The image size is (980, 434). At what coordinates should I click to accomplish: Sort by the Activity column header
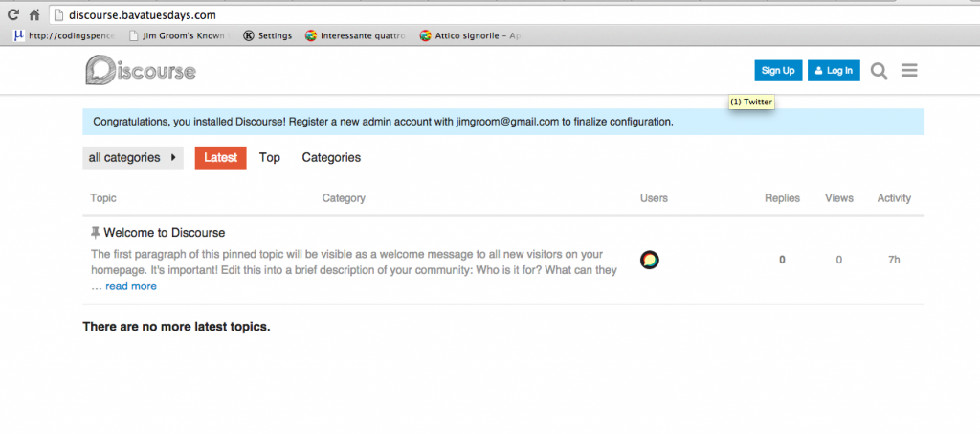[x=894, y=198]
